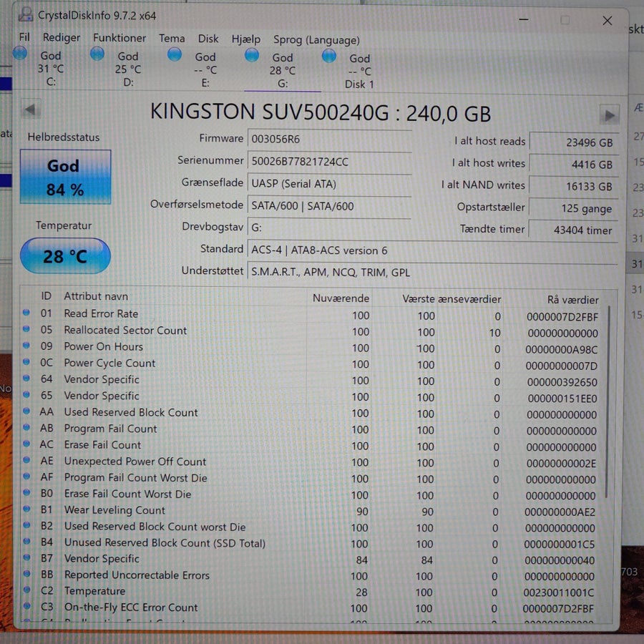Select the Disk 1 status orb
The image size is (644, 644).
pyautogui.click(x=329, y=56)
